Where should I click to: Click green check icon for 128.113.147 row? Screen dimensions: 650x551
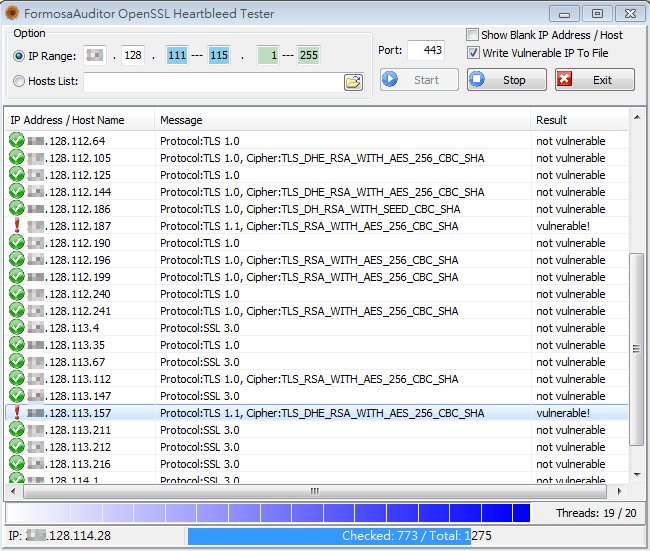click(x=17, y=396)
